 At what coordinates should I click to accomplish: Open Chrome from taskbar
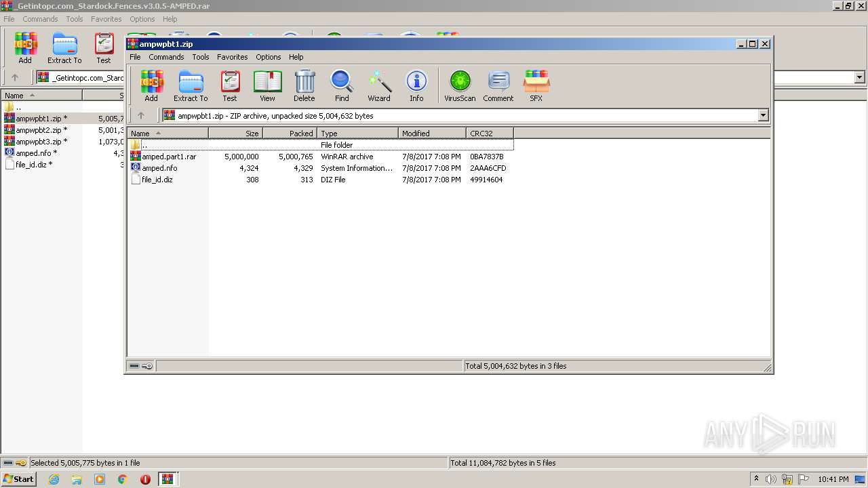(x=122, y=479)
